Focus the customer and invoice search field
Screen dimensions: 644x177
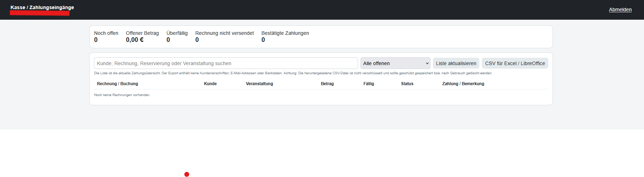(226, 63)
